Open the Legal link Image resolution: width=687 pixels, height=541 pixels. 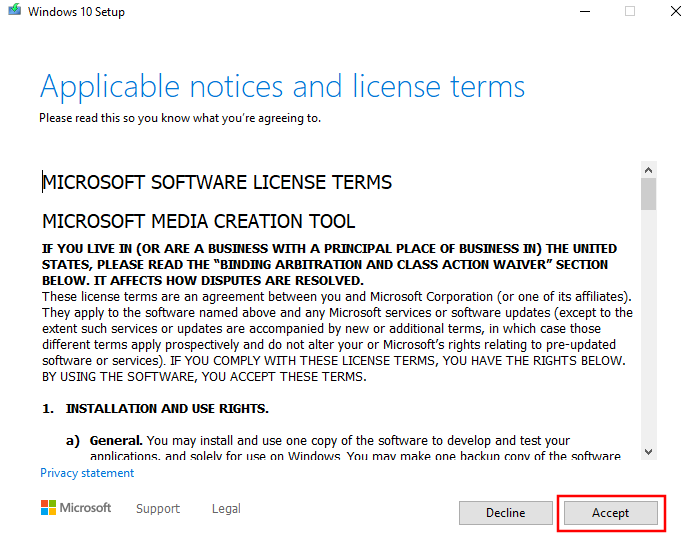226,508
